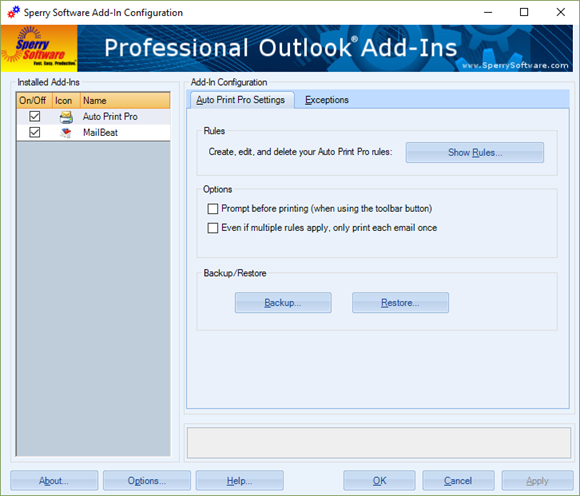
Task: Minimize the configuration window
Action: (x=488, y=12)
